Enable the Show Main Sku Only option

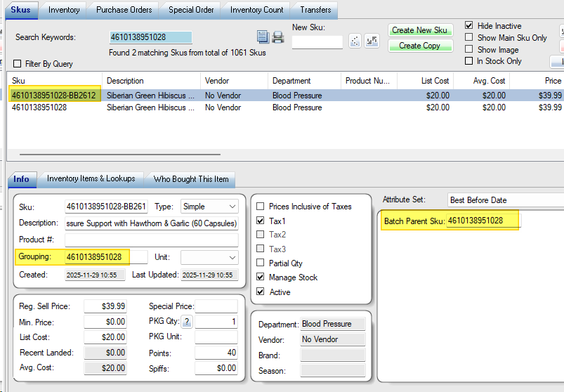click(x=469, y=38)
